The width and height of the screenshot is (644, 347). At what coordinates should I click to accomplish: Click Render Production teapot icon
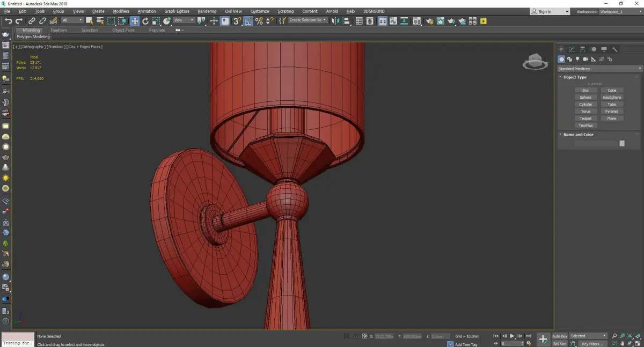click(451, 21)
